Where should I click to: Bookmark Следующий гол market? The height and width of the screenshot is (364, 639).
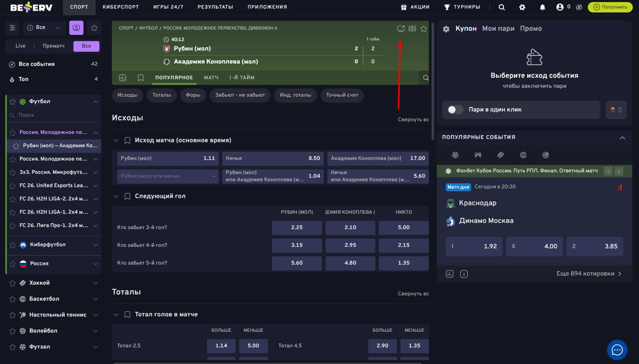click(127, 196)
